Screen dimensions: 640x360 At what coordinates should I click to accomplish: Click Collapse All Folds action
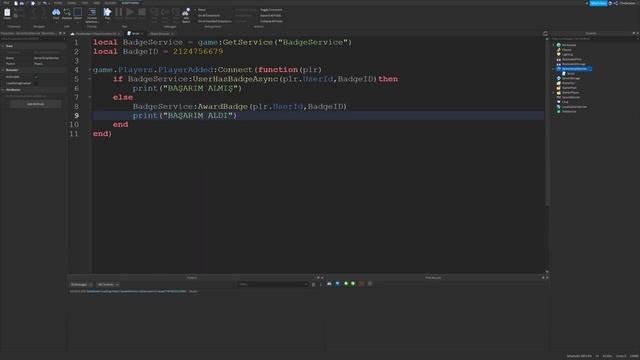(271, 21)
